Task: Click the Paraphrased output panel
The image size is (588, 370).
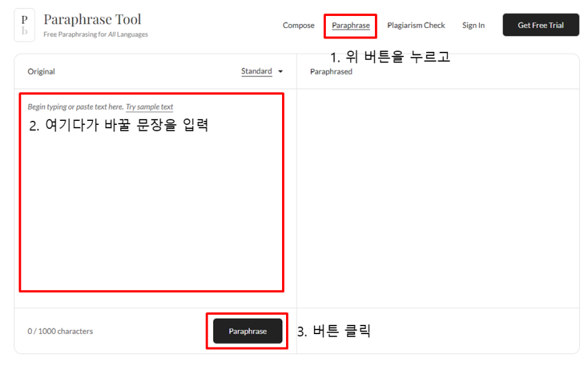Action: [x=437, y=198]
